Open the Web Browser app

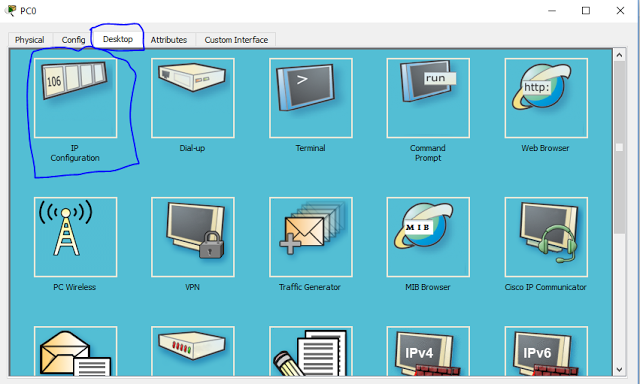pos(546,98)
